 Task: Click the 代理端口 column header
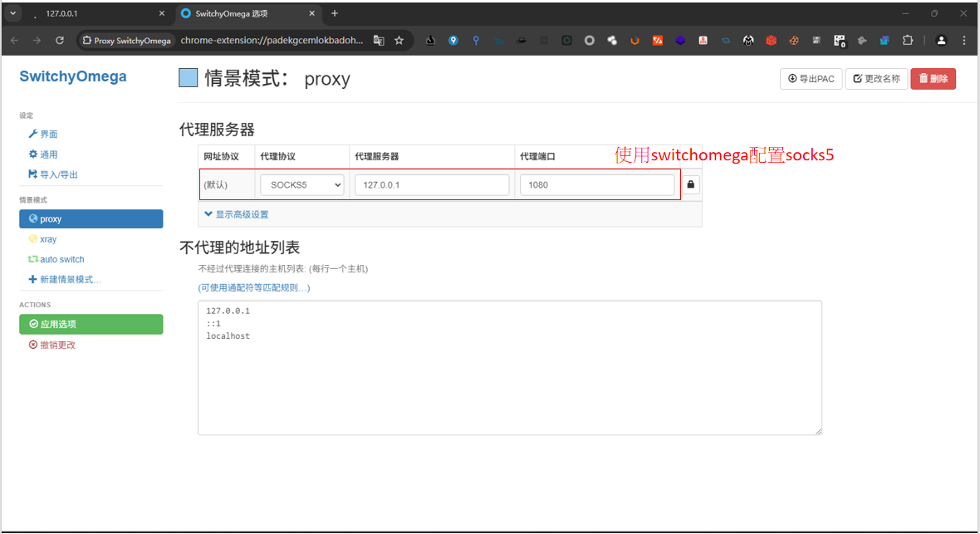(537, 156)
